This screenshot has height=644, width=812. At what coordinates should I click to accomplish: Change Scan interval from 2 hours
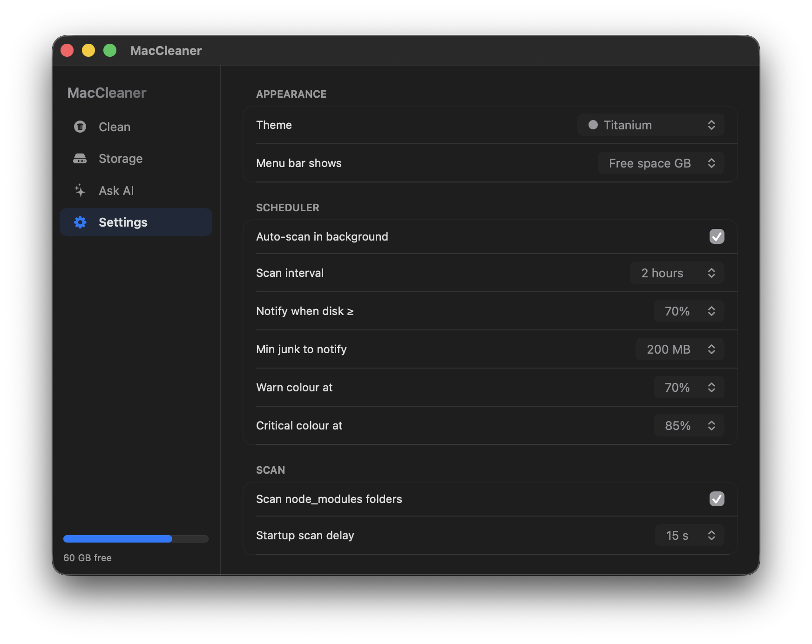(x=677, y=273)
